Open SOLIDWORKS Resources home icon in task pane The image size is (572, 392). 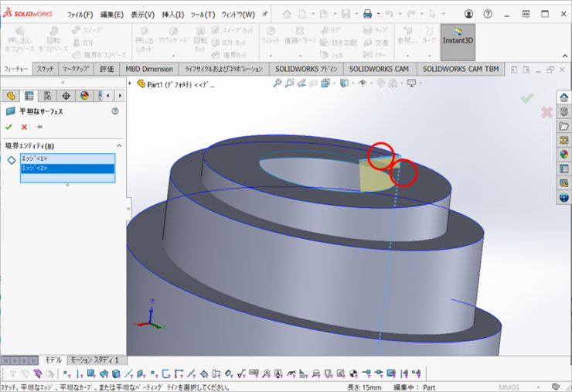coord(563,98)
